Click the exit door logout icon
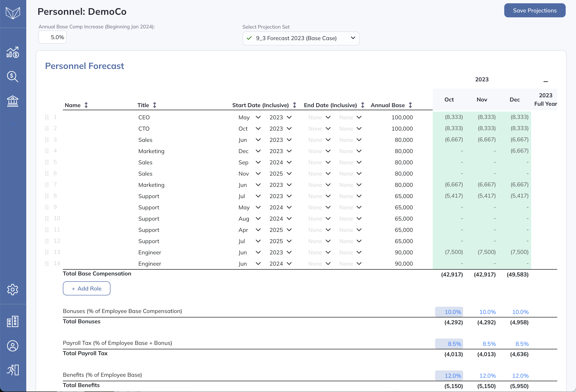This screenshot has height=392, width=576. (13, 370)
